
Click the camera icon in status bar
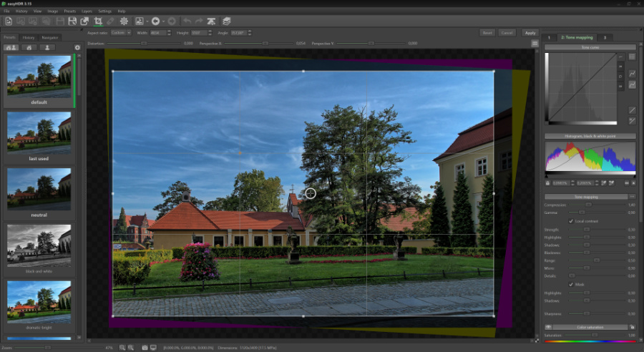(145, 348)
